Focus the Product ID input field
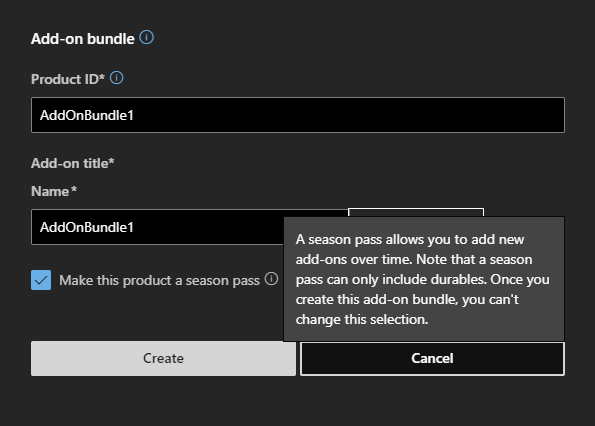This screenshot has height=426, width=595. tap(298, 115)
